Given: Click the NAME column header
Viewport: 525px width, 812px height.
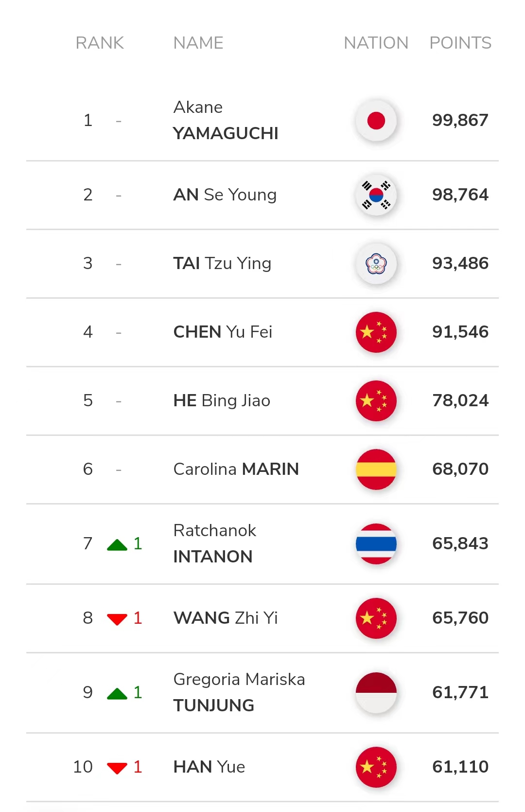Looking at the screenshot, I should pos(198,43).
